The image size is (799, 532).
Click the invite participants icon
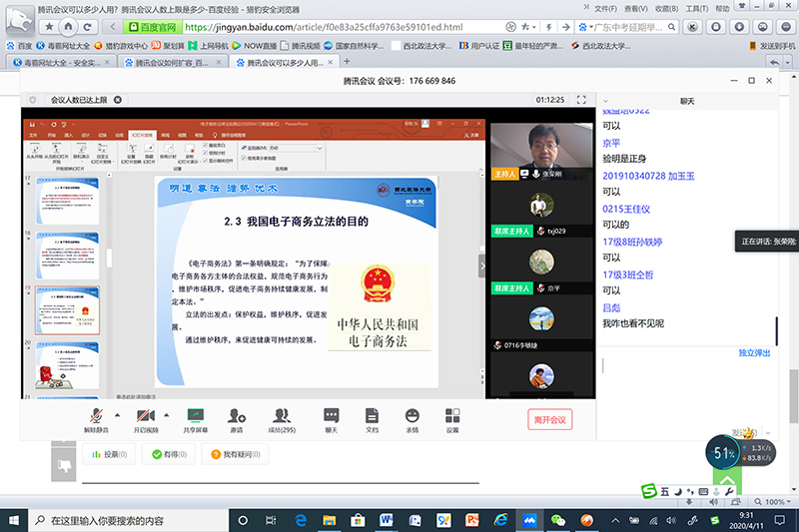pyautogui.click(x=237, y=418)
